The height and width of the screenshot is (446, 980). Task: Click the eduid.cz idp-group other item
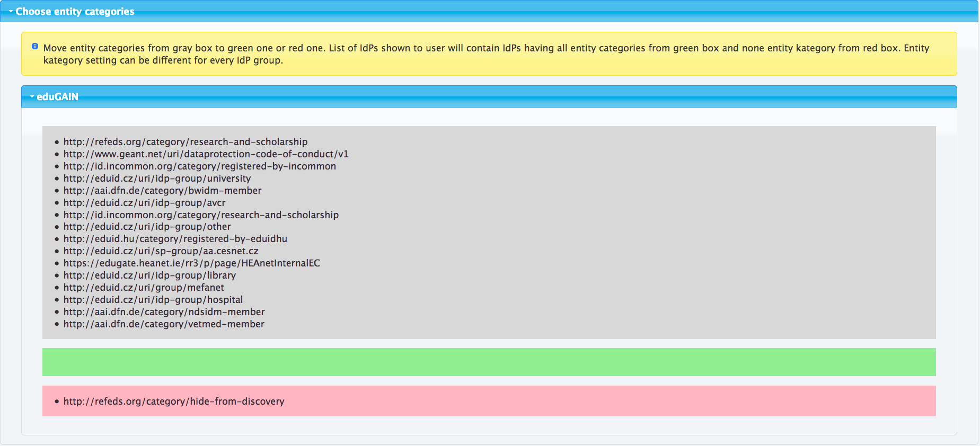pyautogui.click(x=147, y=227)
